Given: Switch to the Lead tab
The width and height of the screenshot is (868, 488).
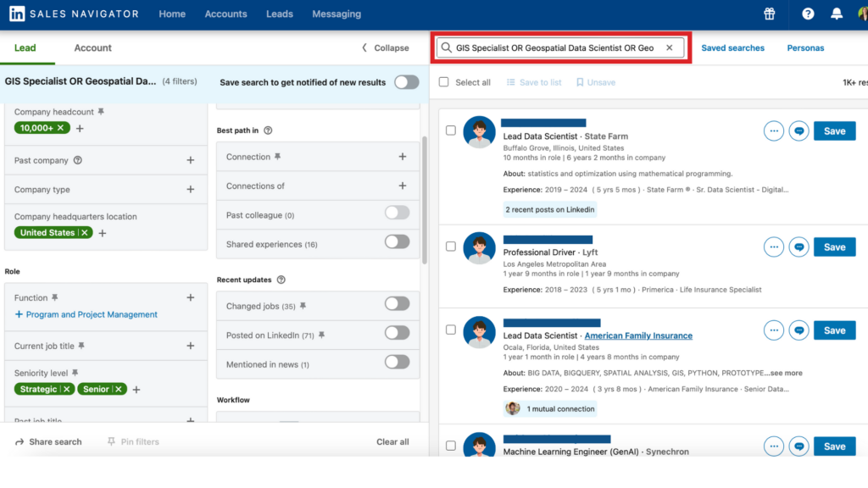Looking at the screenshot, I should pyautogui.click(x=25, y=48).
